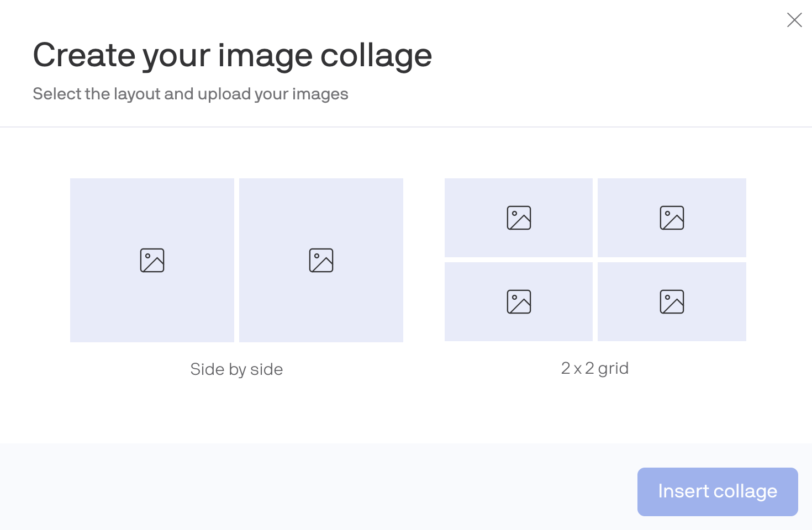Click top-right image icon in 2 x 2 grid
The width and height of the screenshot is (812, 530).
672,218
